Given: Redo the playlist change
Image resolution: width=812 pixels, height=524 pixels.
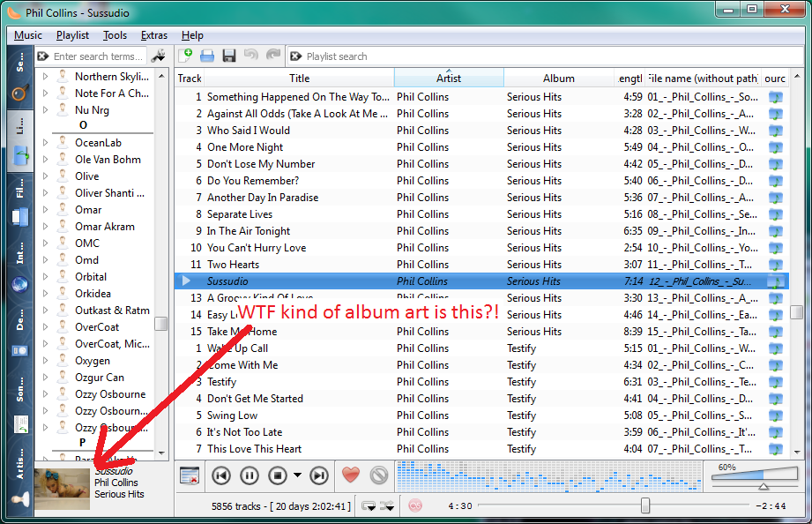Looking at the screenshot, I should click(x=273, y=55).
